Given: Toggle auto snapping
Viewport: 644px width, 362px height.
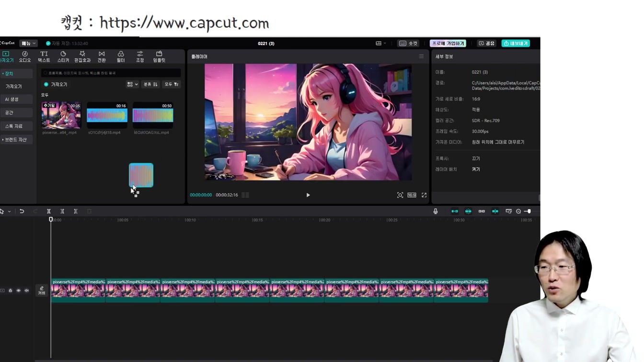Looking at the screenshot, I should [468, 211].
